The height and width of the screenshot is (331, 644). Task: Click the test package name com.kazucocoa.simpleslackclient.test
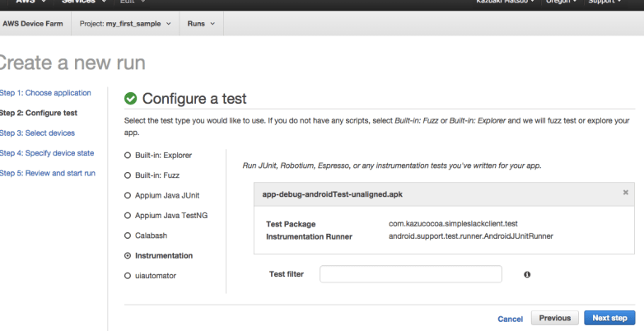click(453, 224)
